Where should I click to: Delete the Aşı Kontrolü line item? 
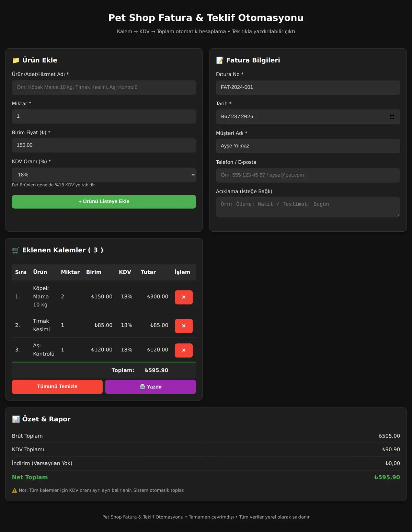[x=184, y=350]
